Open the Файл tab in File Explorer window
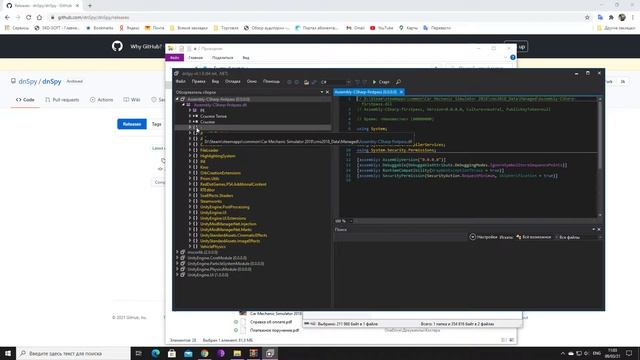The image size is (640, 360). (x=175, y=58)
